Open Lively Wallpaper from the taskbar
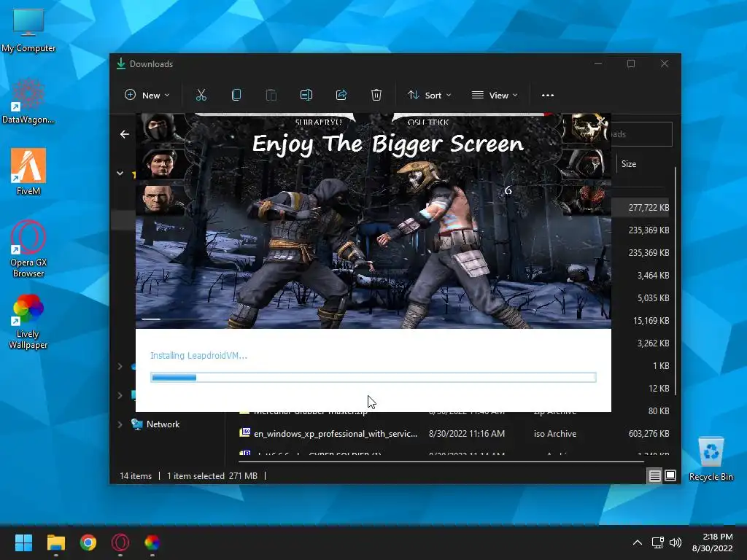This screenshot has width=747, height=560. click(x=152, y=542)
